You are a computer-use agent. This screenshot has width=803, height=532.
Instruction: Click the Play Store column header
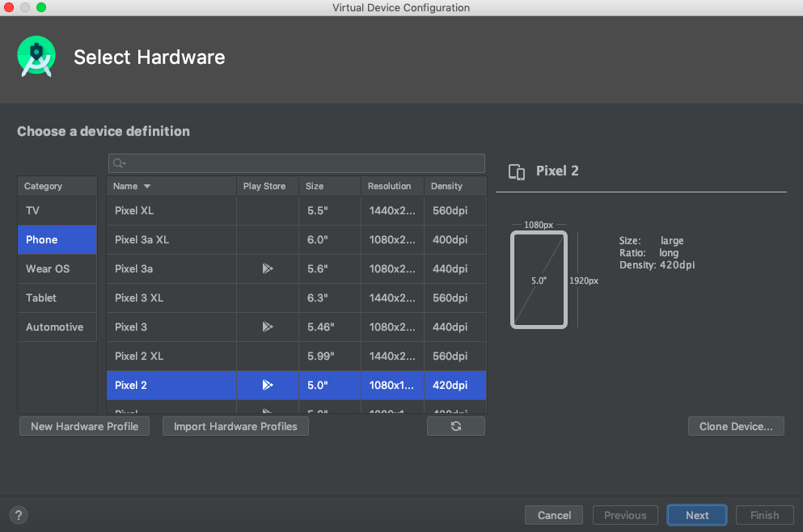268,187
